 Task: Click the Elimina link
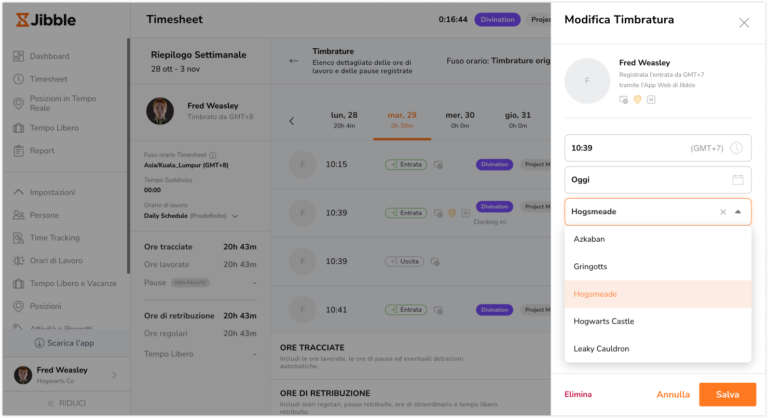point(578,394)
